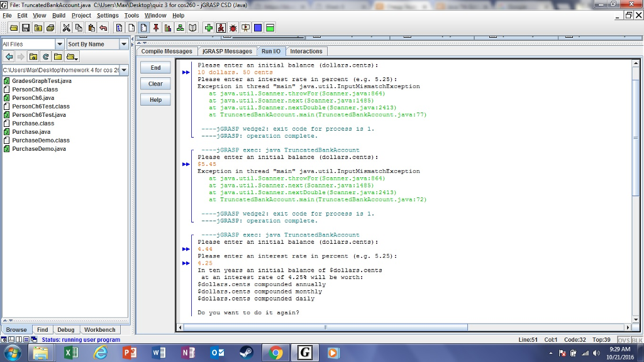Open the Help menu
The width and height of the screenshot is (644, 362).
(178, 16)
